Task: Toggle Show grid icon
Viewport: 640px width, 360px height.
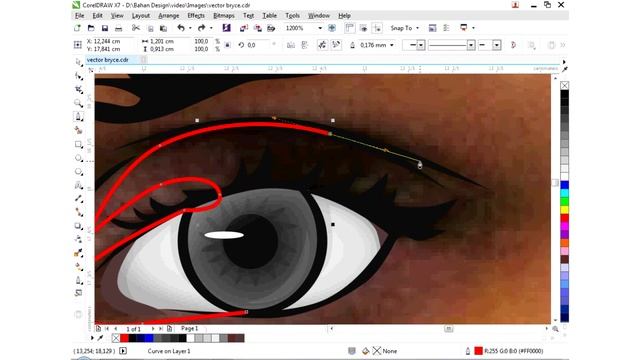Action: tap(363, 28)
